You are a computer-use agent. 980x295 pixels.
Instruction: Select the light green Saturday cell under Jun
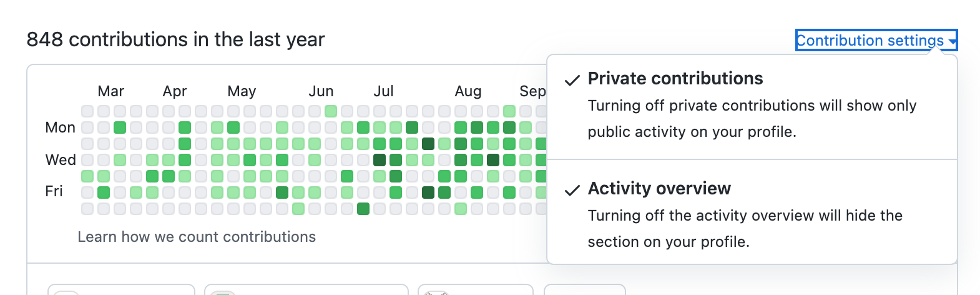point(298,209)
